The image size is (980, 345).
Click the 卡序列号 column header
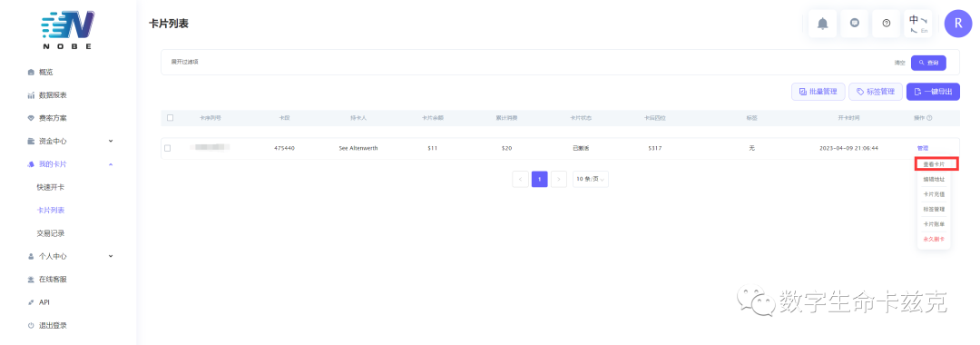click(210, 117)
